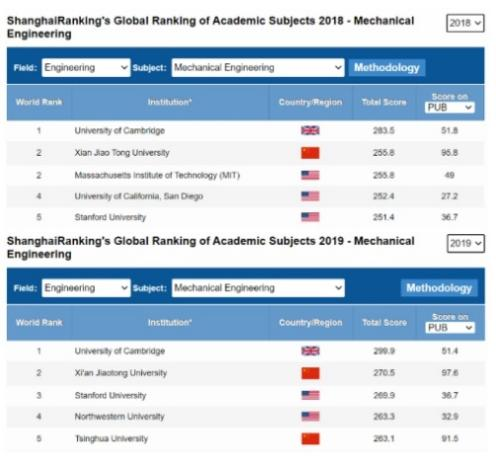Click Institution header in 2018 table
This screenshot has width=496, height=465.
pos(170,102)
